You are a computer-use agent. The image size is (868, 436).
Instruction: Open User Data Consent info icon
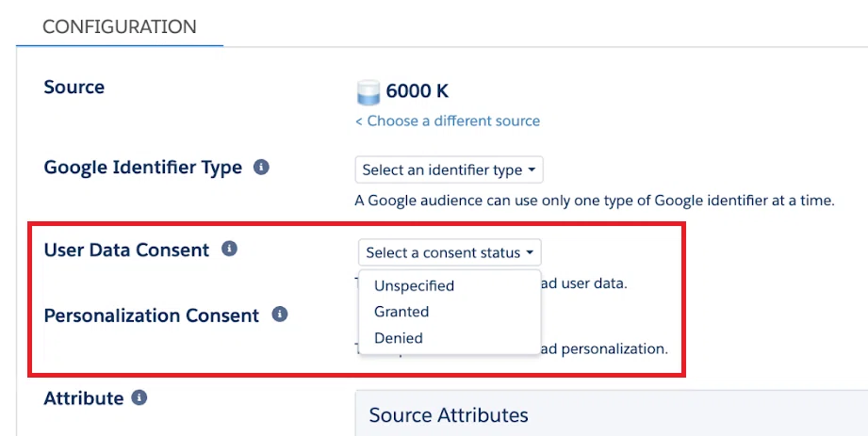click(229, 249)
